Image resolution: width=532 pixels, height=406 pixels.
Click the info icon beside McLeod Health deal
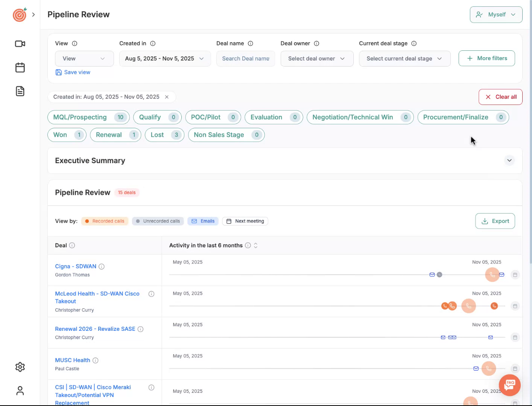pyautogui.click(x=151, y=294)
